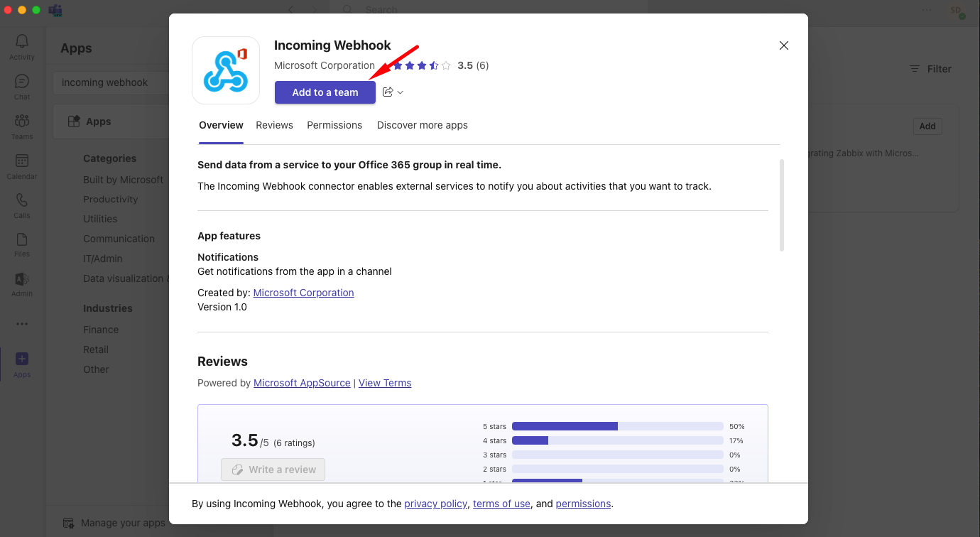The image size is (980, 537).
Task: Click the 4 stars rating bar
Action: click(618, 440)
